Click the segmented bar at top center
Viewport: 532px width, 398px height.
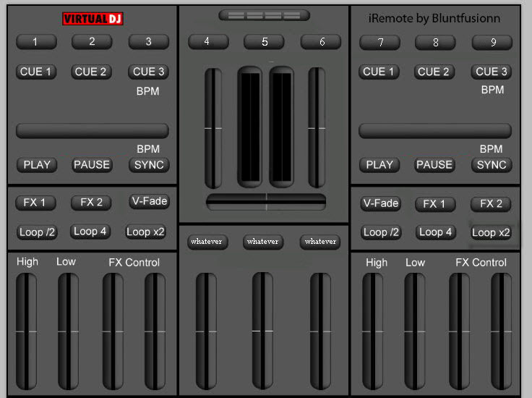(x=265, y=15)
